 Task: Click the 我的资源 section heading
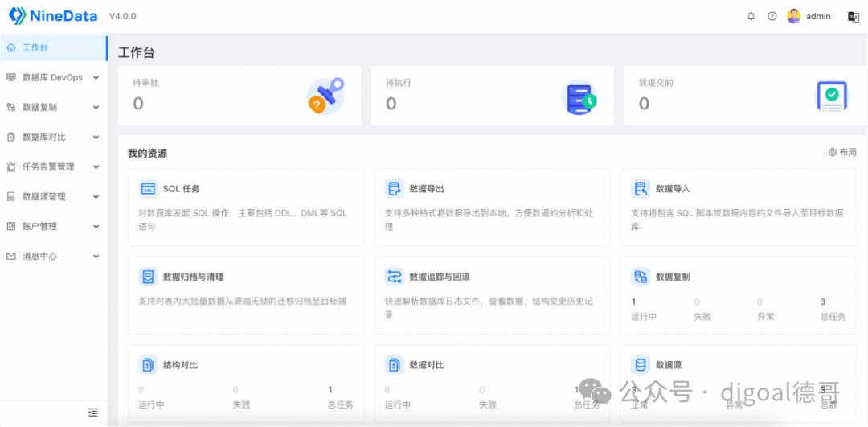click(x=147, y=154)
